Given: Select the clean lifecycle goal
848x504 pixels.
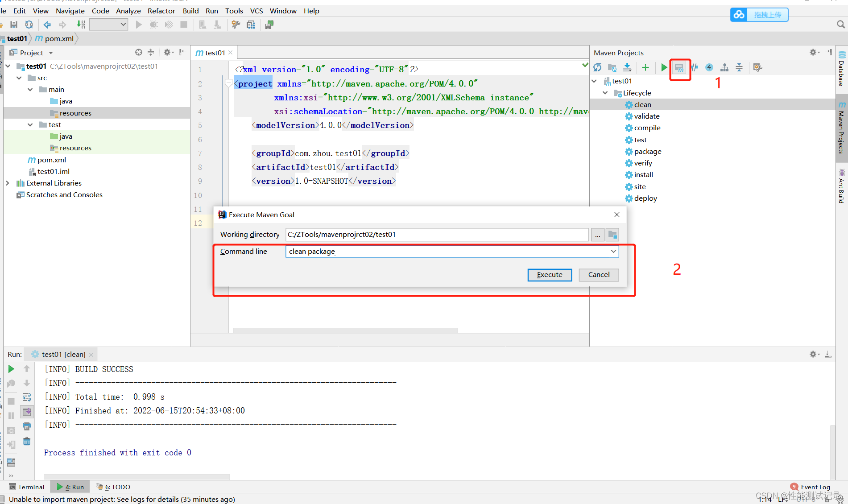Looking at the screenshot, I should coord(642,104).
